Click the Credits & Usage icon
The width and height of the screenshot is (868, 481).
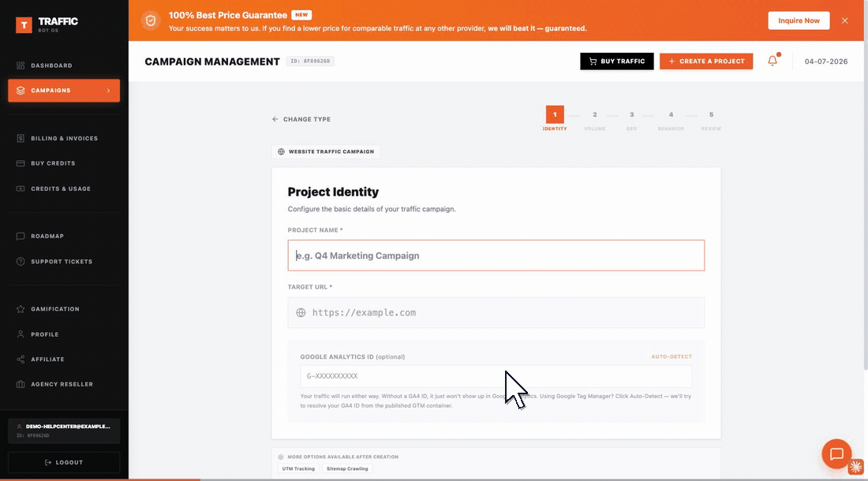pos(21,188)
